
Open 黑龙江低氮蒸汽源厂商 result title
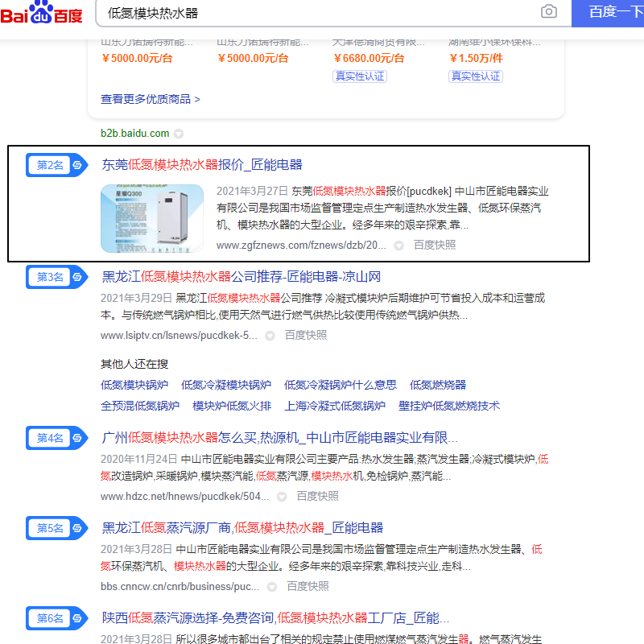pyautogui.click(x=242, y=528)
